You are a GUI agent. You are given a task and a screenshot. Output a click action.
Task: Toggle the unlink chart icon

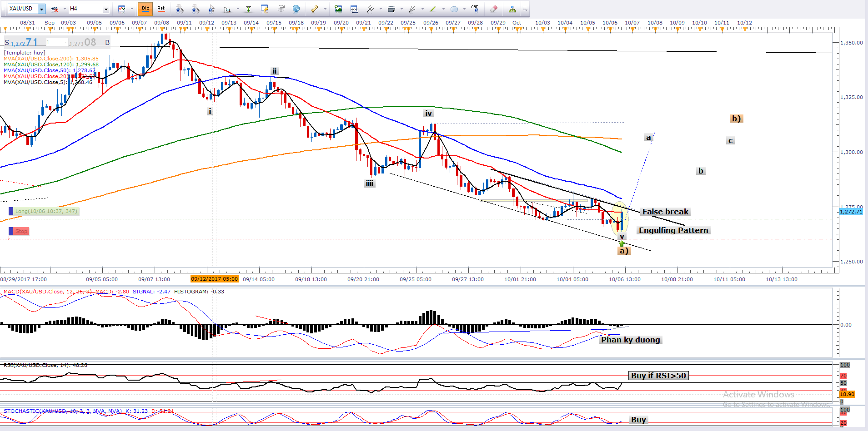click(55, 9)
